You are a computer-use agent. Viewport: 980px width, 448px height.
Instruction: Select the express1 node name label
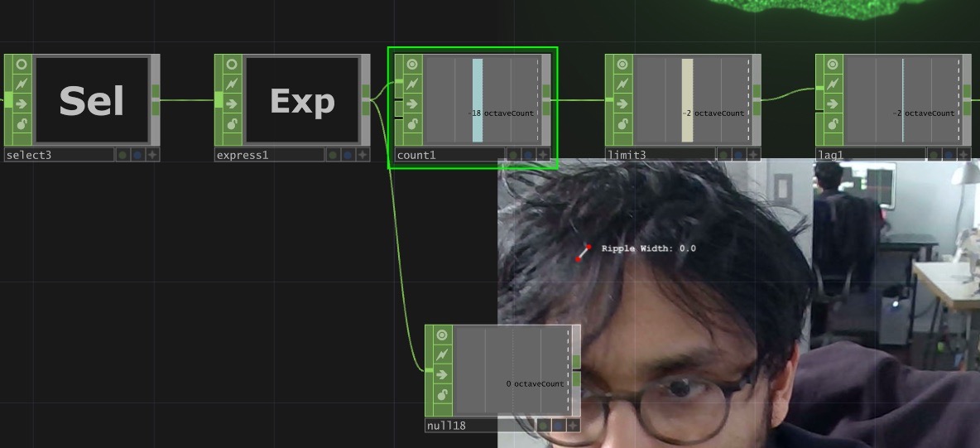(x=269, y=155)
